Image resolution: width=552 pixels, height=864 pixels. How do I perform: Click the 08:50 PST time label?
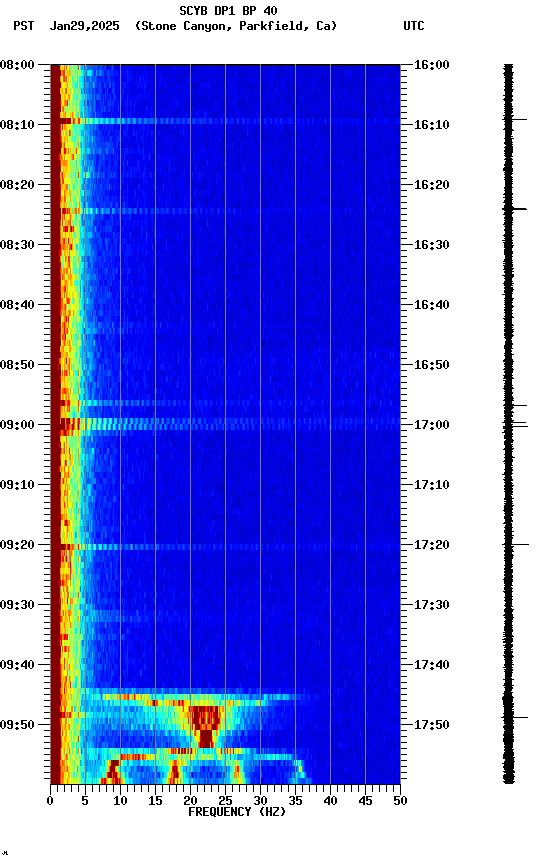pos(17,365)
